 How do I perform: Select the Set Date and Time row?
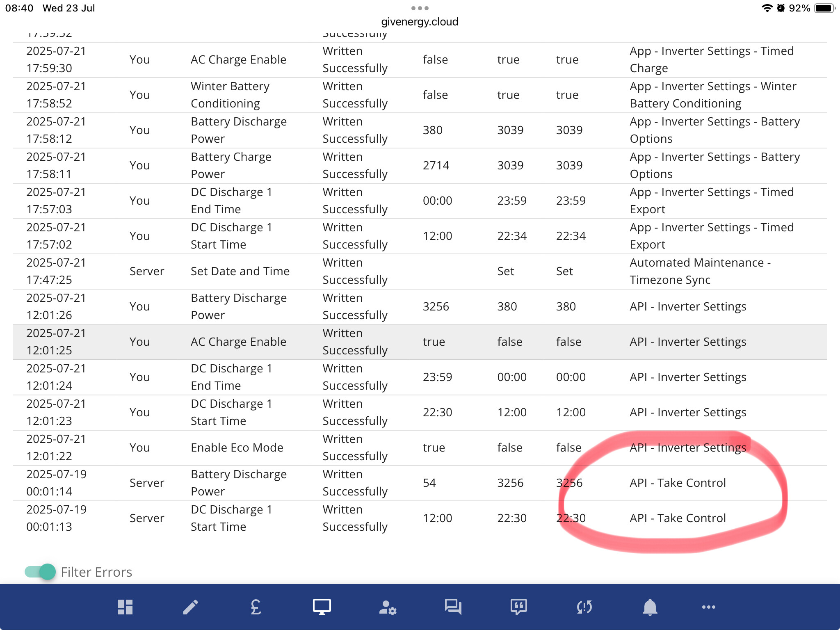[x=240, y=272]
